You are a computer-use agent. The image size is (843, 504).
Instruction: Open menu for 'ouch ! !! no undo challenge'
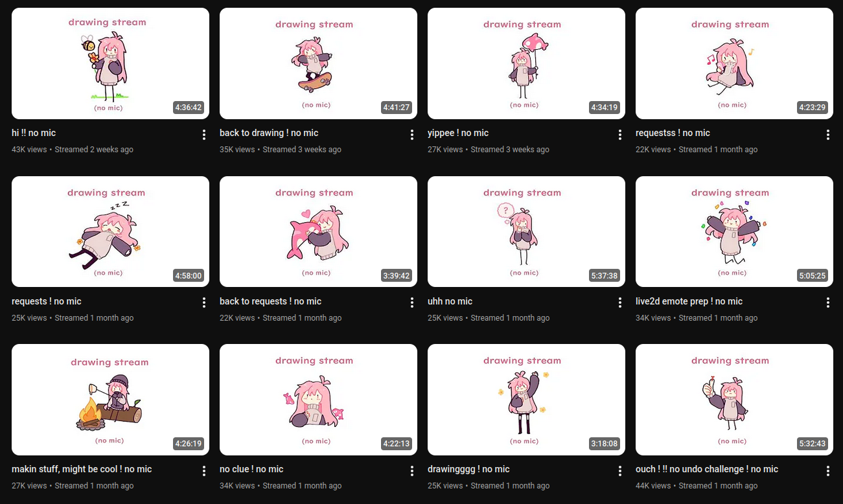point(828,471)
